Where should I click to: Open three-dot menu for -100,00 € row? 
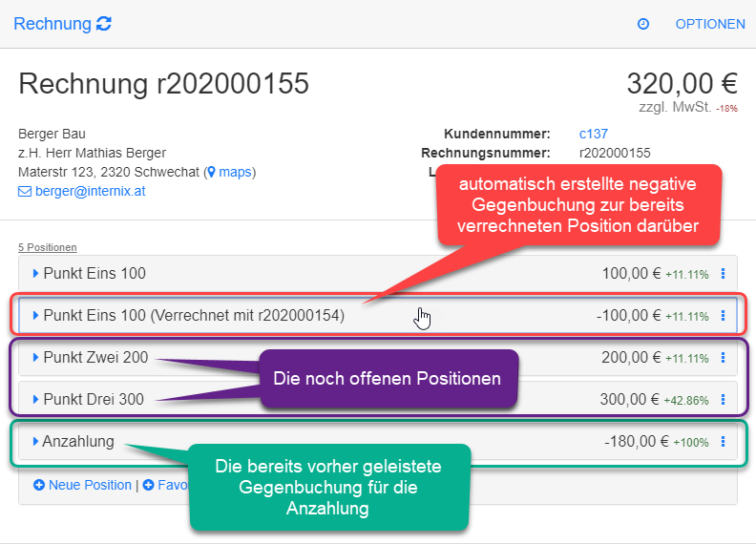click(x=723, y=315)
